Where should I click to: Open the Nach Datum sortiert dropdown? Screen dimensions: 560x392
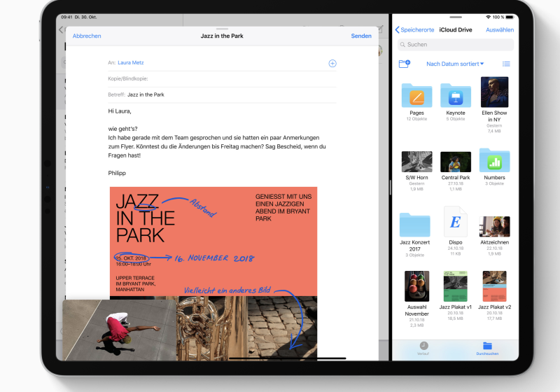(455, 64)
